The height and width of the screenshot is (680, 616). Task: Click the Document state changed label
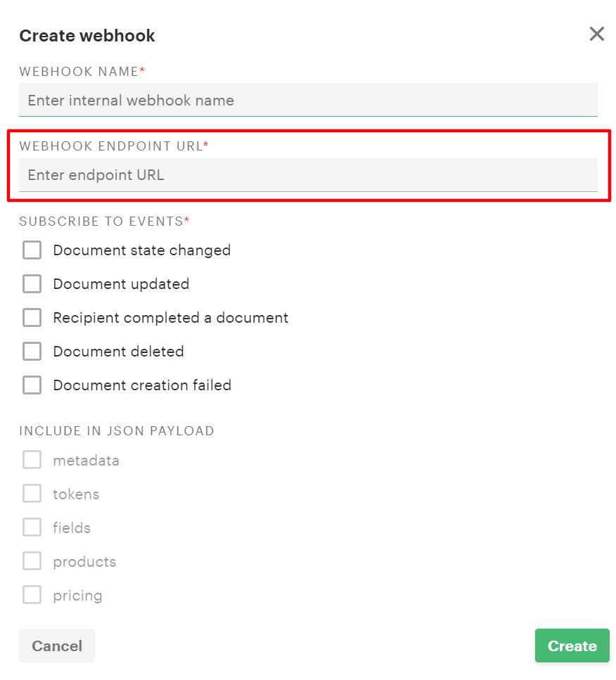click(x=142, y=250)
